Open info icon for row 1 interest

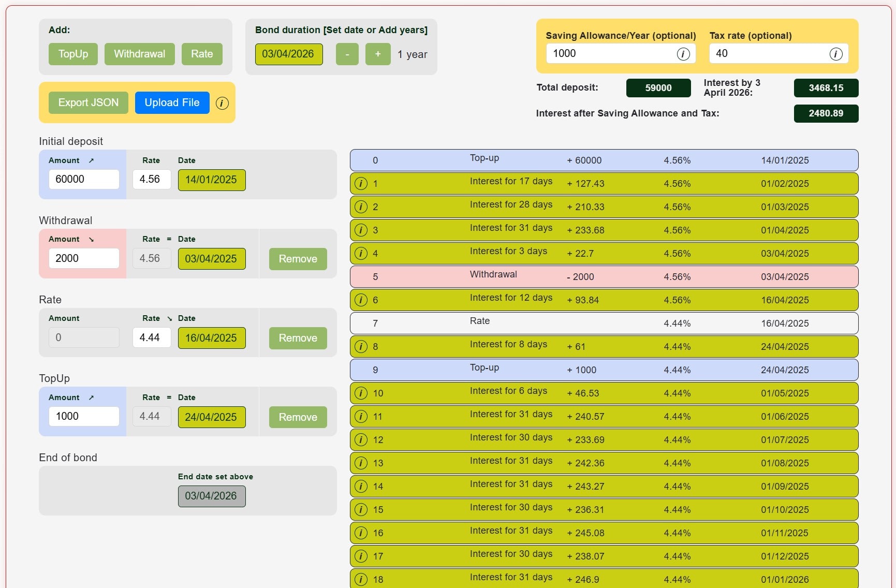[361, 184]
